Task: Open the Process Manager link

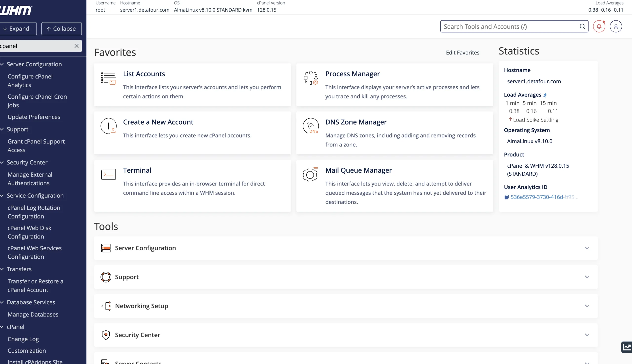Action: click(352, 74)
